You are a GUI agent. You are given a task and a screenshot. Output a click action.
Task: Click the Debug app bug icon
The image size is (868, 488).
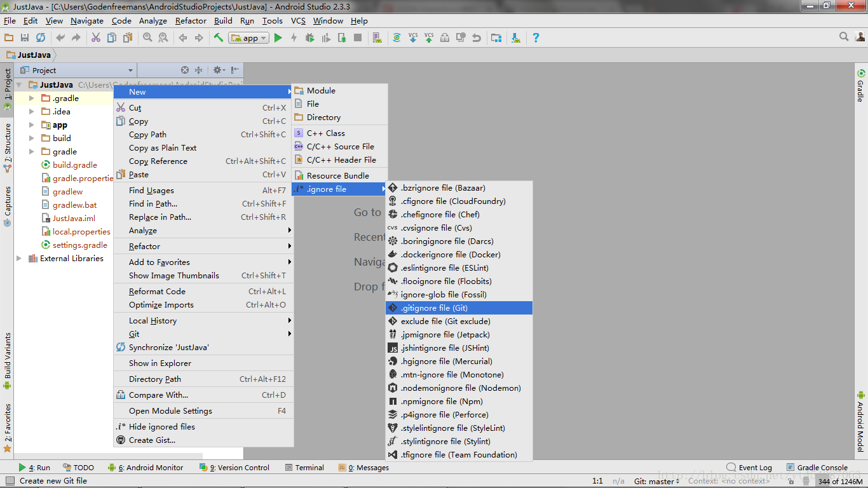click(x=309, y=38)
